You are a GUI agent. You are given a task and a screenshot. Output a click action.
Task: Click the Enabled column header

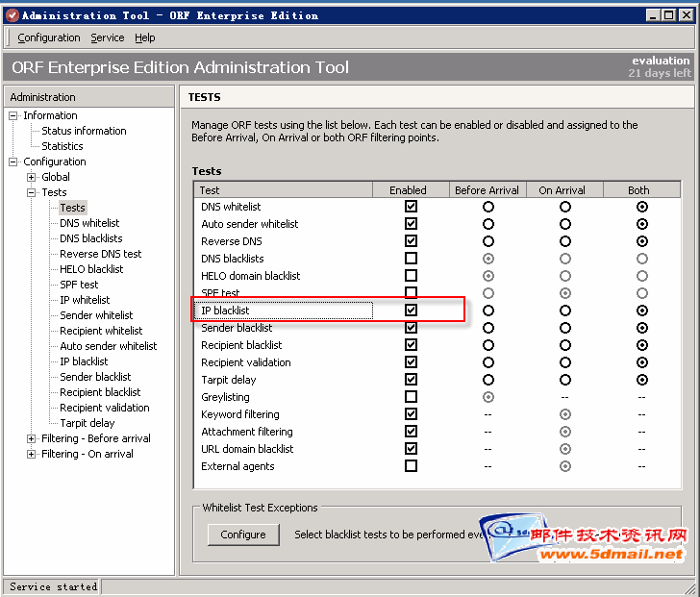point(411,189)
